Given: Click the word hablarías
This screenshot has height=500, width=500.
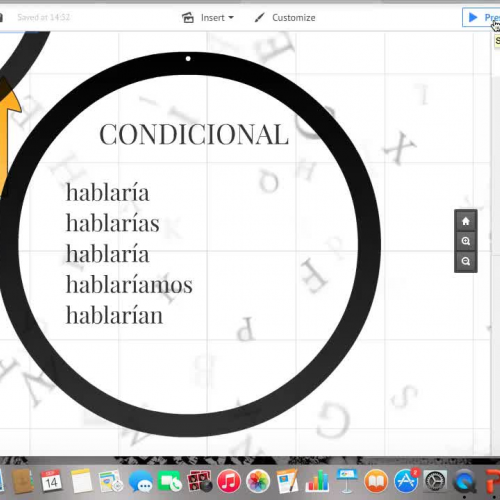Looking at the screenshot, I should pyautogui.click(x=113, y=223).
